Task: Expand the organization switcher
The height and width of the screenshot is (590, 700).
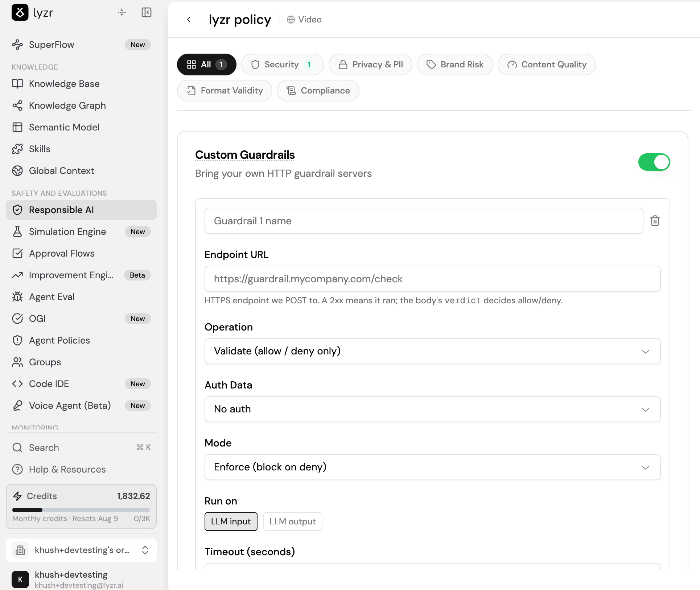Action: 81,550
